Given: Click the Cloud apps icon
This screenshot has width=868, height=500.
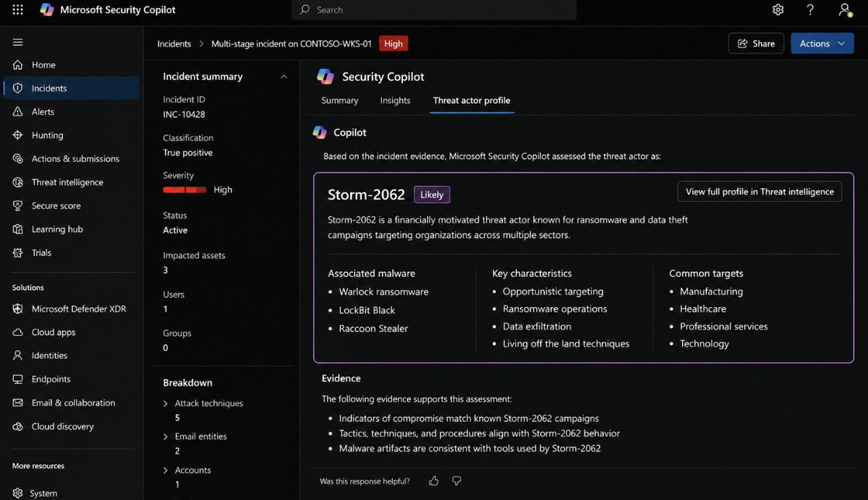Looking at the screenshot, I should (18, 332).
